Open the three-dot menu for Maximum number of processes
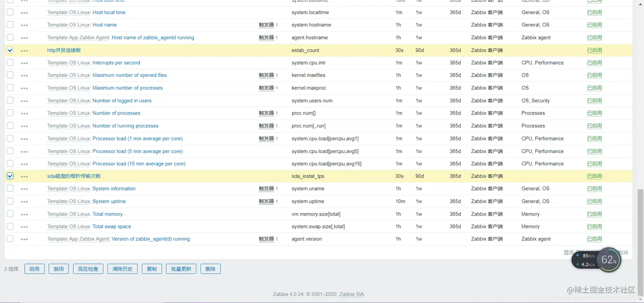The width and height of the screenshot is (644, 303). tap(24, 88)
